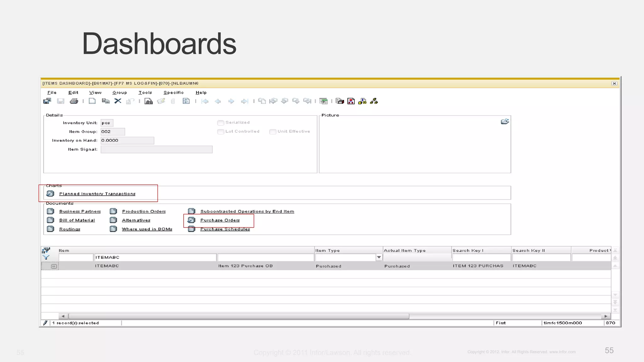Open the Group menu
The image size is (644, 362).
[119, 93]
